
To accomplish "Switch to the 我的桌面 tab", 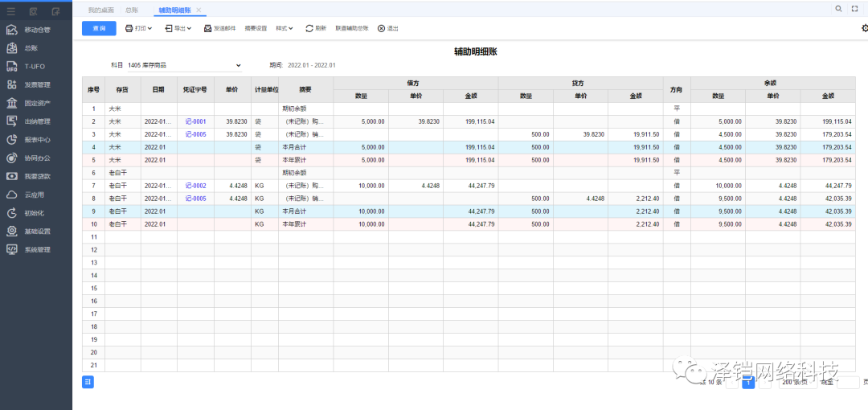I will coord(100,10).
